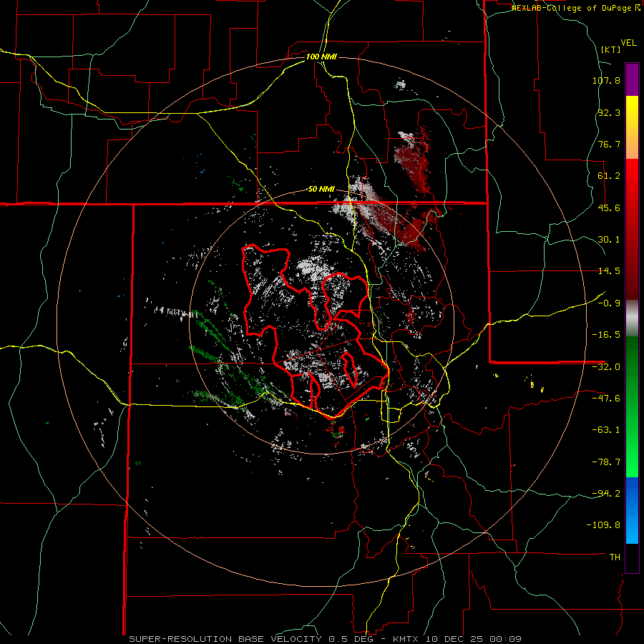Click the -16.5 legend value
Image resolution: width=644 pixels, height=644 pixels.
606,335
